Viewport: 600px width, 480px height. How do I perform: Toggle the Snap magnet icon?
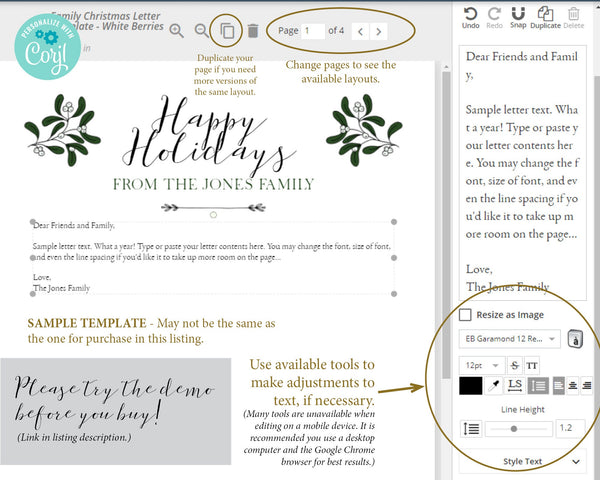517,14
